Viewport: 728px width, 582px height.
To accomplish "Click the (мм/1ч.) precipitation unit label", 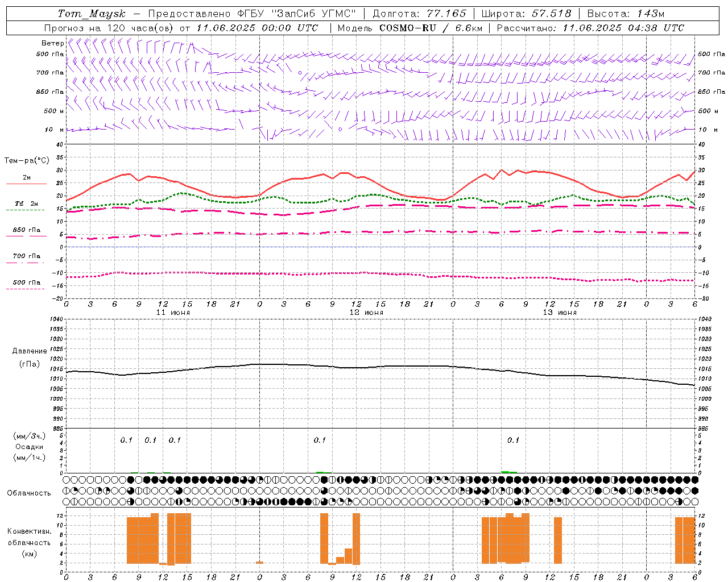I will [x=30, y=458].
